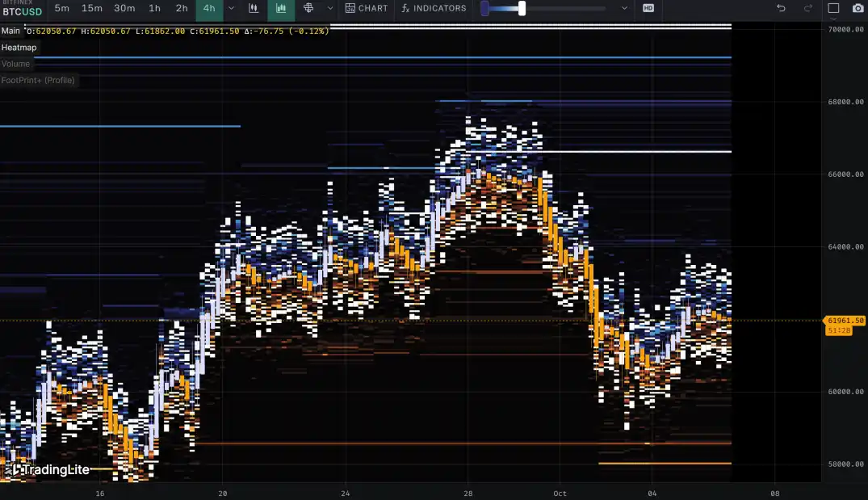This screenshot has height=500, width=868.
Task: Undo the last chart action
Action: (x=781, y=8)
